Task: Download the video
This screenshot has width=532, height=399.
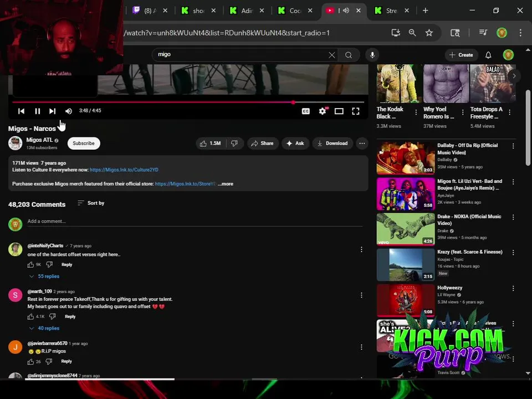Action: pyautogui.click(x=332, y=144)
